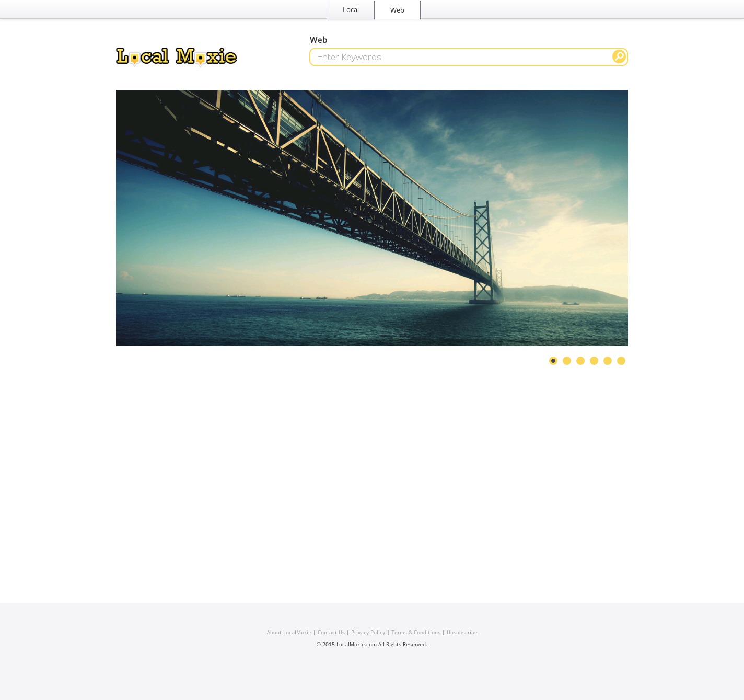
Task: Go to the fifth carousel slide dot
Action: coord(608,361)
